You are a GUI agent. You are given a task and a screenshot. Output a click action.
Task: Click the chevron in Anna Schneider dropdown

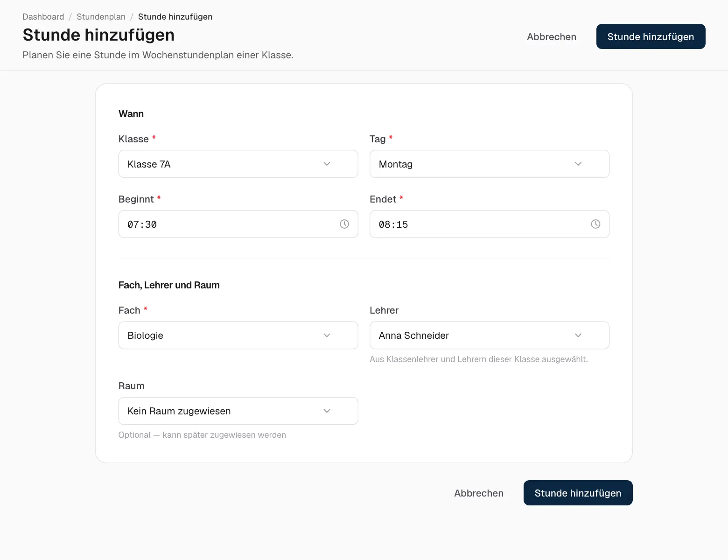coord(578,335)
